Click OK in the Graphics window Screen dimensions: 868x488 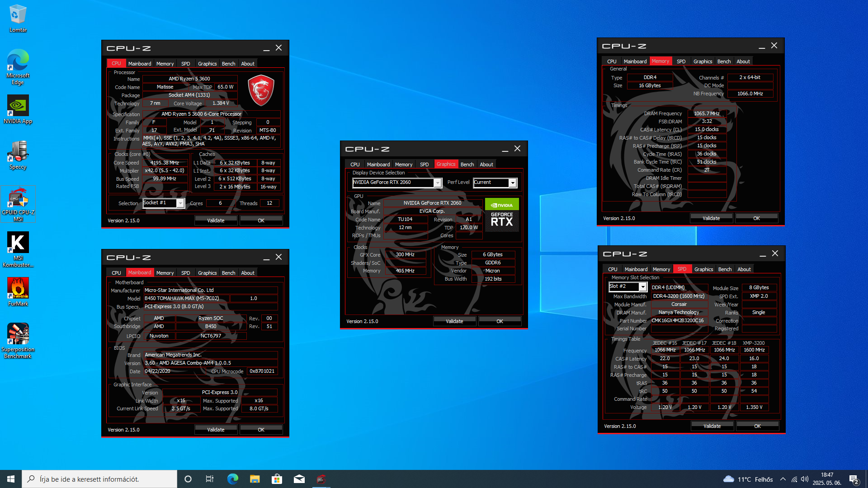tap(500, 321)
